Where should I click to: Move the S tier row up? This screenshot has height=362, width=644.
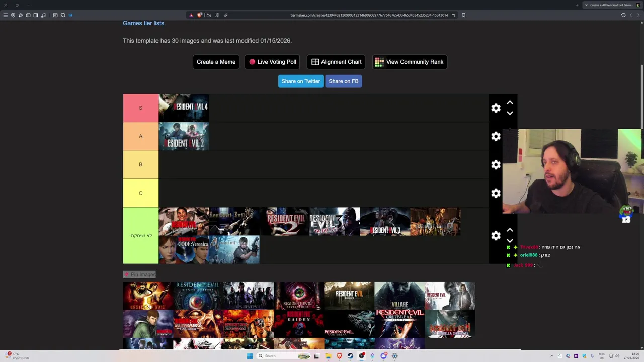[510, 102]
